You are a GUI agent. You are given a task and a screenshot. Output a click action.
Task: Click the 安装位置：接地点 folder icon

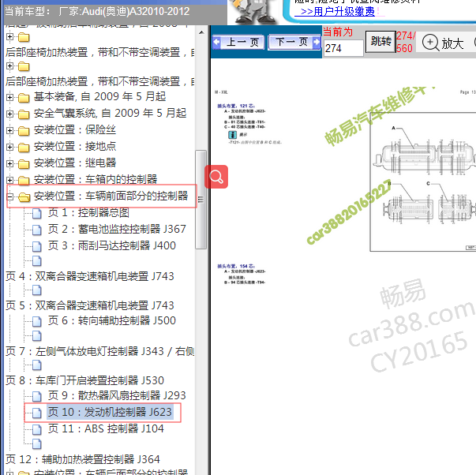[x=24, y=148]
